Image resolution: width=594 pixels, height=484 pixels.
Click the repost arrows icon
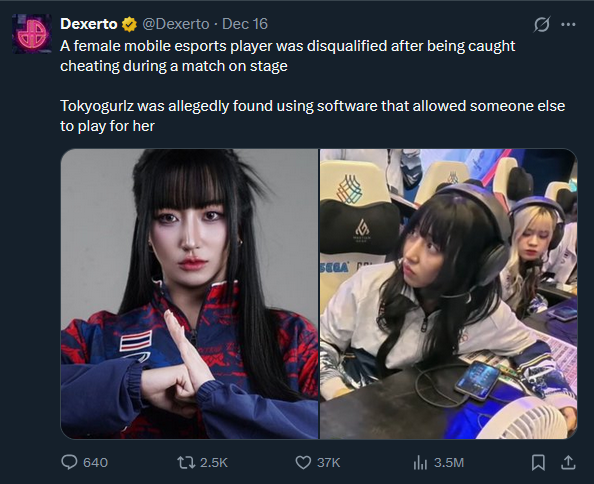[x=186, y=462]
